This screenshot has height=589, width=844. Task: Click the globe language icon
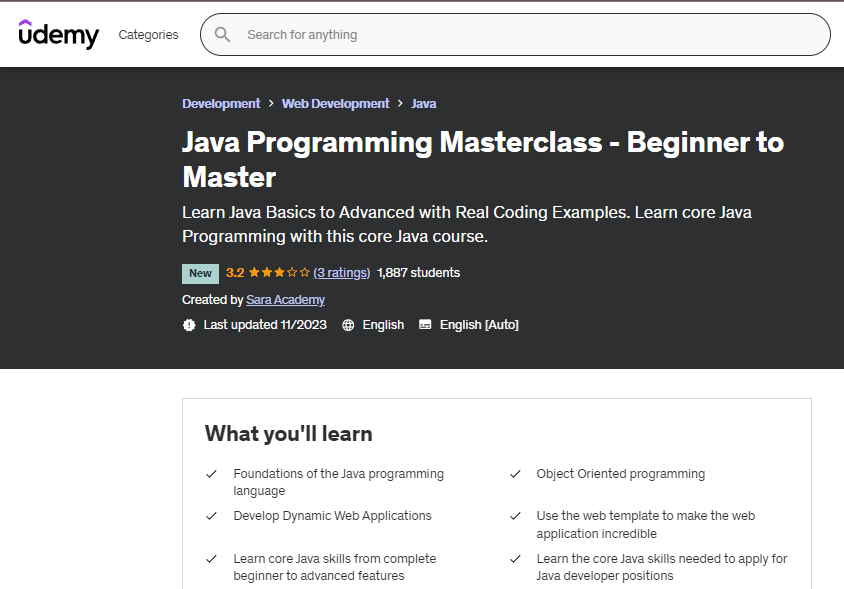coord(348,325)
